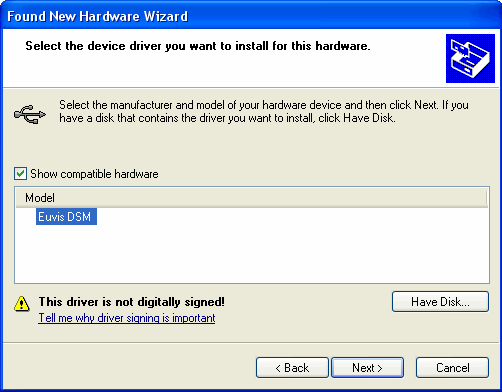Click the blank space right of Euvis DSM row
The width and height of the screenshot is (502, 392).
[292, 217]
